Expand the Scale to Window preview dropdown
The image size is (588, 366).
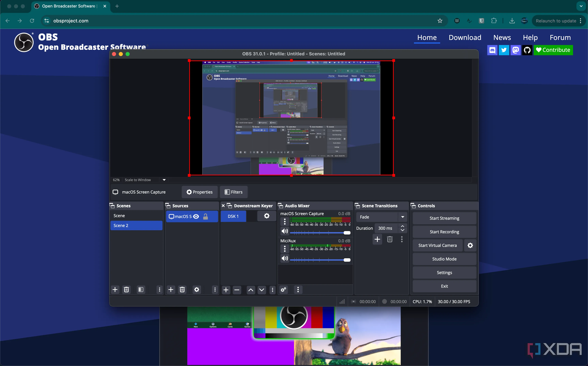click(164, 180)
